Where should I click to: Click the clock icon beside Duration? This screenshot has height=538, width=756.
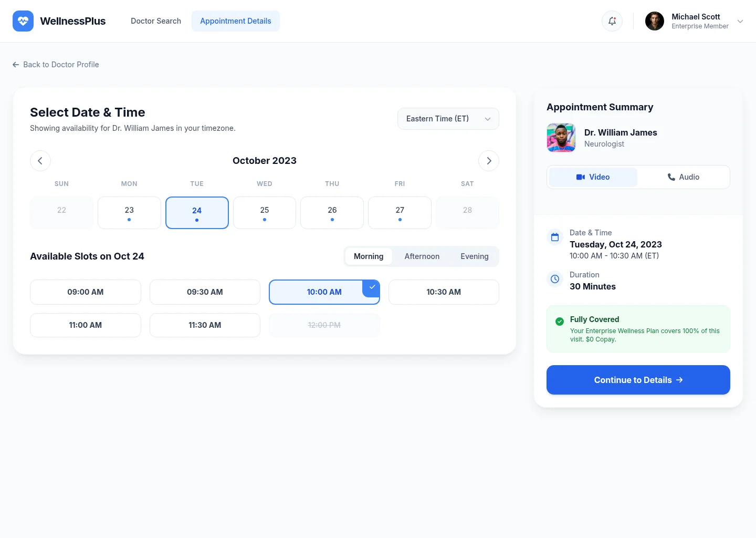click(555, 279)
